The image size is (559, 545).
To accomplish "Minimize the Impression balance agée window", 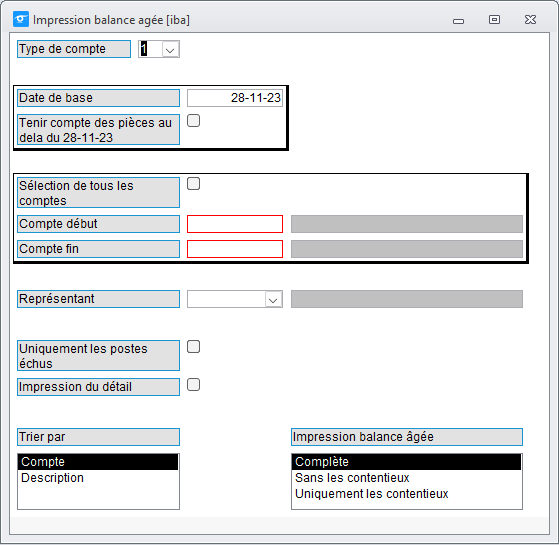I will click(458, 21).
